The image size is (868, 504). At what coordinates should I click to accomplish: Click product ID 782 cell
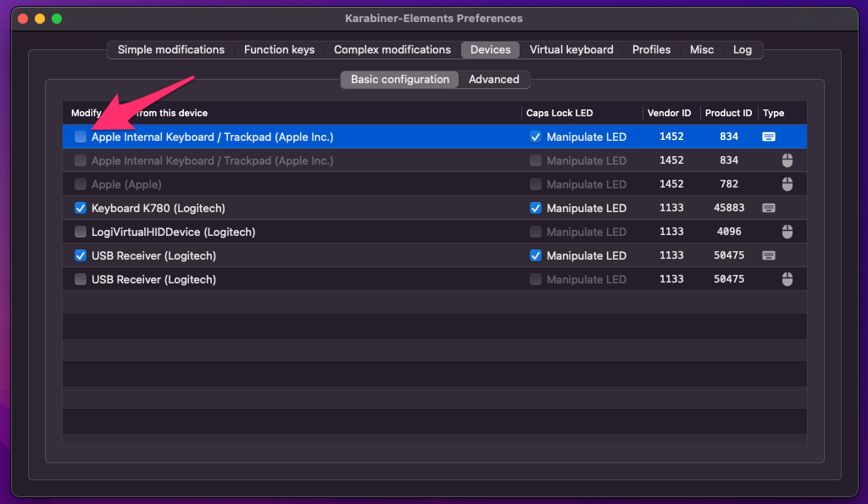pyautogui.click(x=728, y=184)
